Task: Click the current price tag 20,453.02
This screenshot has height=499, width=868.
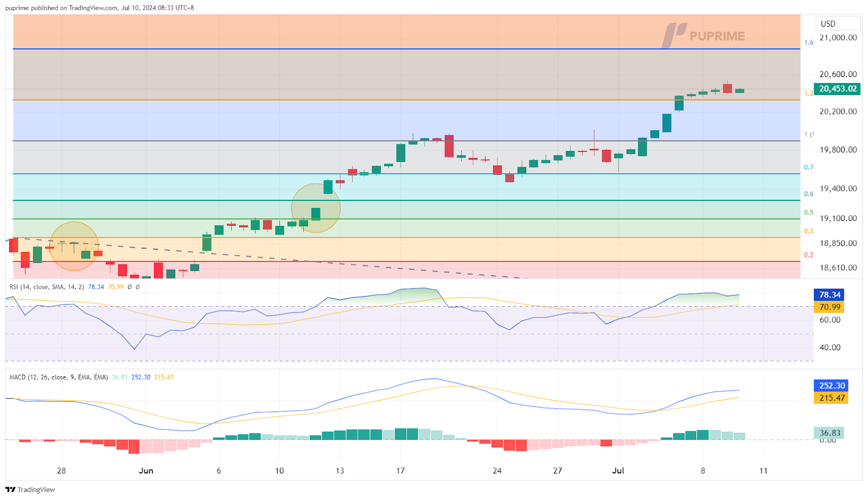Action: pos(837,89)
